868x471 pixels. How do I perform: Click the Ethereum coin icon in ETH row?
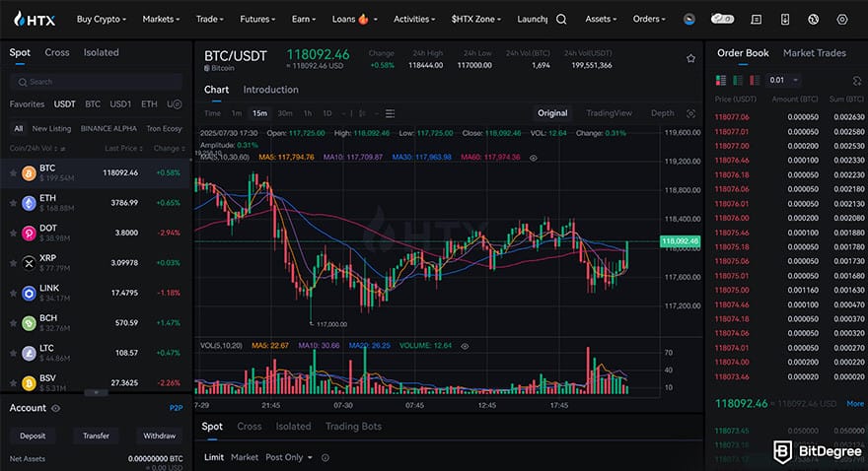29,203
